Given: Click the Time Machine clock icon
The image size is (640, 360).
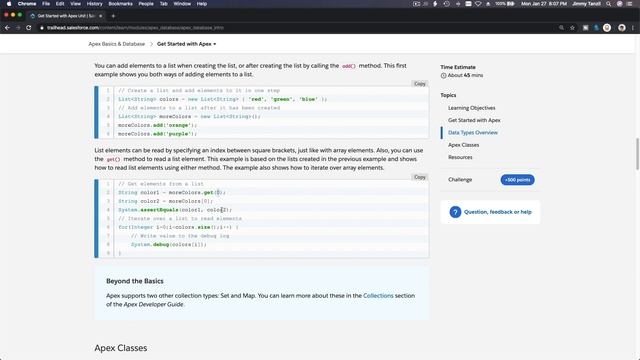Looking at the screenshot, I should point(447,4).
